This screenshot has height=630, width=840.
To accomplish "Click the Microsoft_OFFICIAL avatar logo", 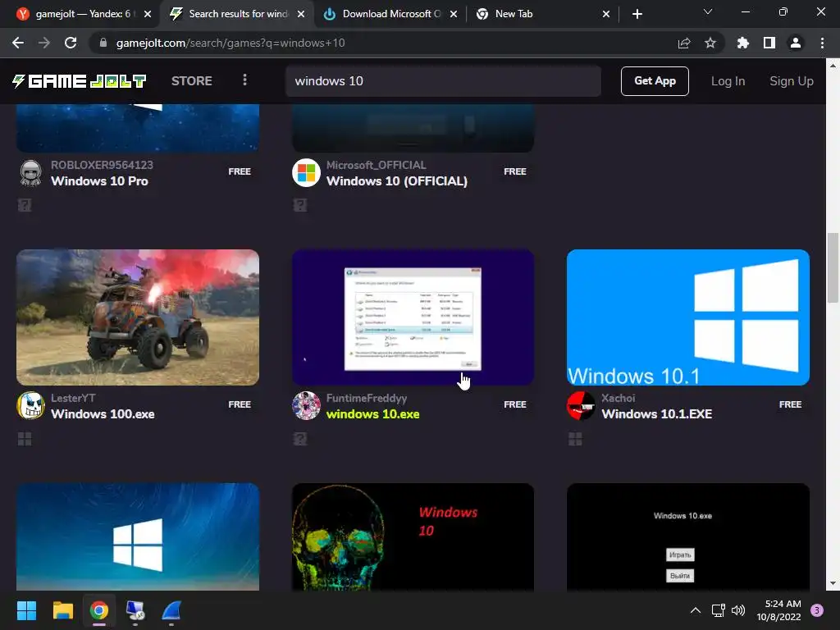I will [x=306, y=172].
